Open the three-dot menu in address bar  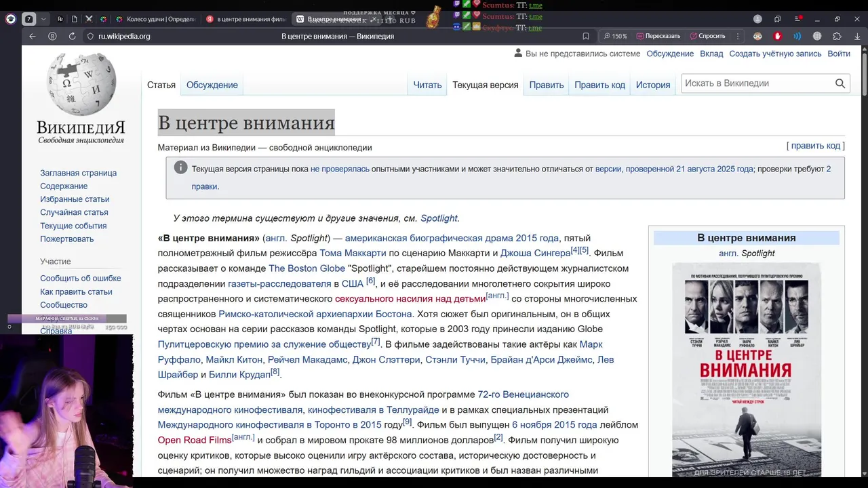coord(737,36)
